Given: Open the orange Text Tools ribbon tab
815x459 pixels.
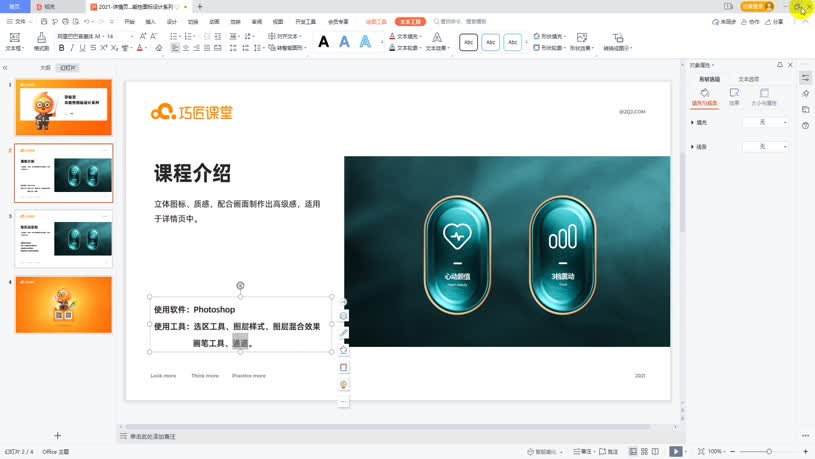Looking at the screenshot, I should coord(410,22).
